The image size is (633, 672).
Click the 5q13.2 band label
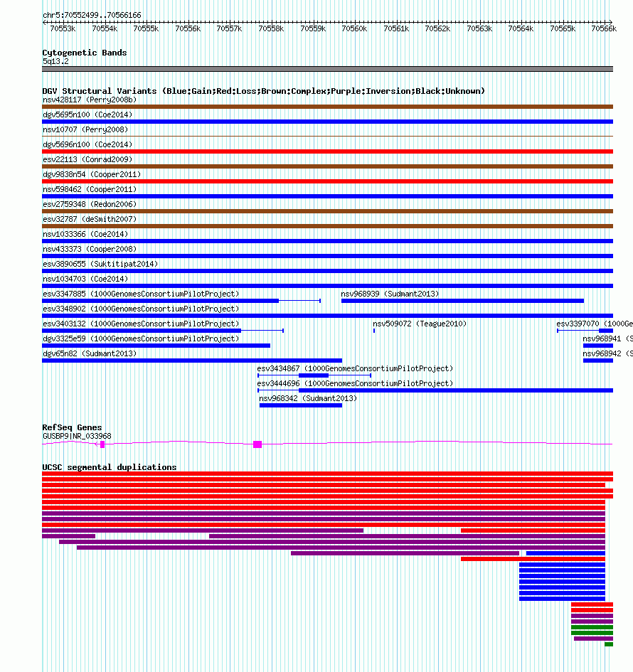tap(55, 61)
